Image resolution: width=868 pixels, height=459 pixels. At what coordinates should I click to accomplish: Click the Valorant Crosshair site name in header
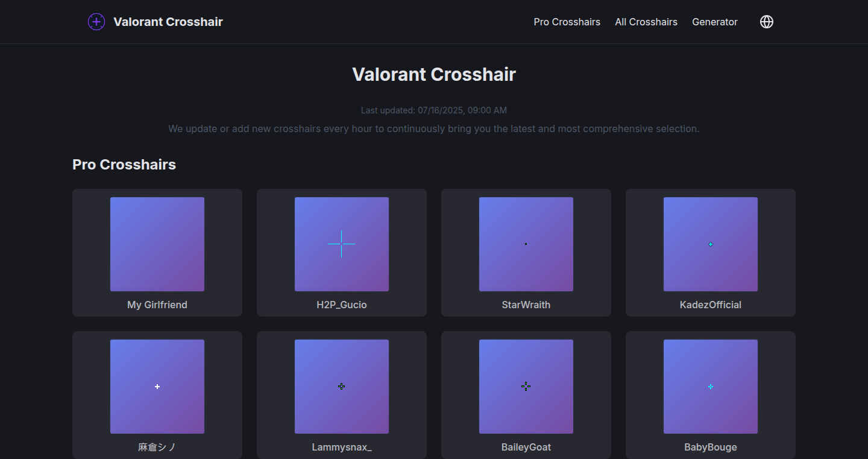[x=168, y=22]
